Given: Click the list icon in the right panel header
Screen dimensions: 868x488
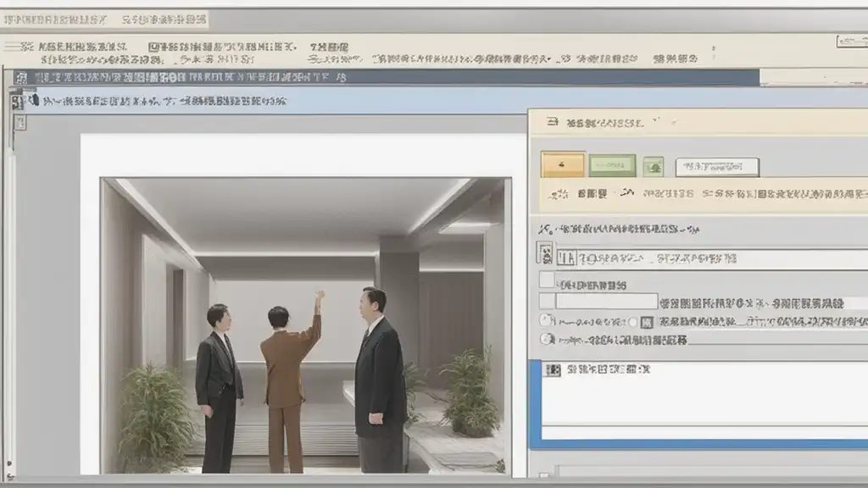Looking at the screenshot, I should coord(552,122).
